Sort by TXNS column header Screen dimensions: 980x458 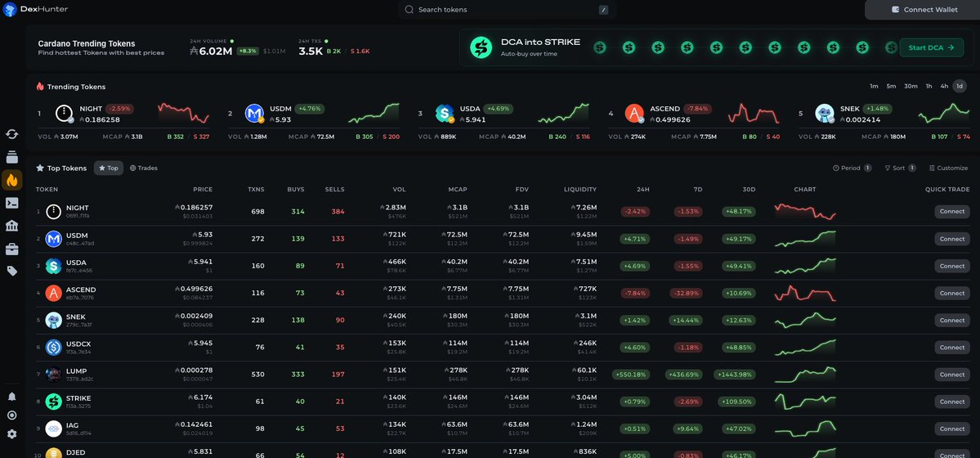point(257,190)
